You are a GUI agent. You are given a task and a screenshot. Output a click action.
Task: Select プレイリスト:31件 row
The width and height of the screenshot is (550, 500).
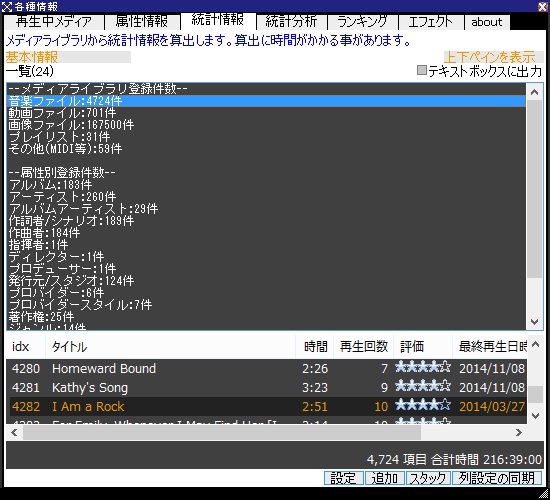pos(266,137)
